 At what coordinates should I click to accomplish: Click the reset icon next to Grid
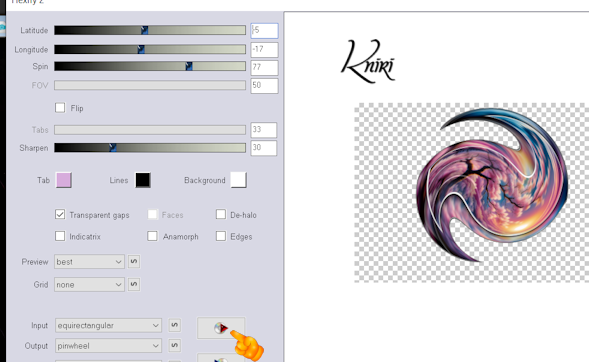pyautogui.click(x=134, y=284)
